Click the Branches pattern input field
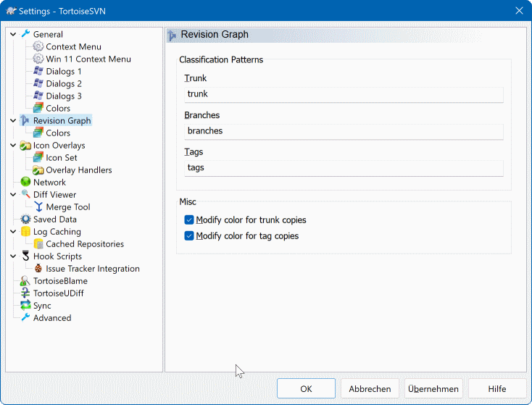532x405 pixels. click(344, 131)
